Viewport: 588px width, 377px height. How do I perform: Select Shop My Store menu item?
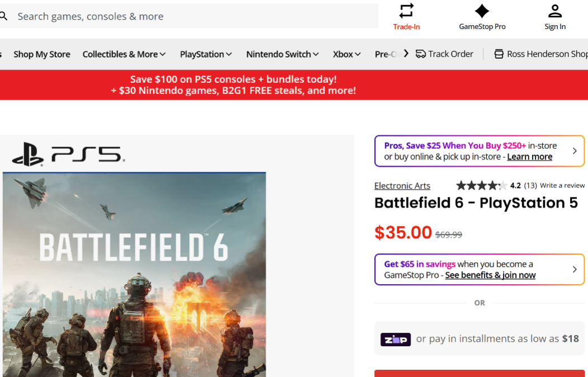coord(42,54)
